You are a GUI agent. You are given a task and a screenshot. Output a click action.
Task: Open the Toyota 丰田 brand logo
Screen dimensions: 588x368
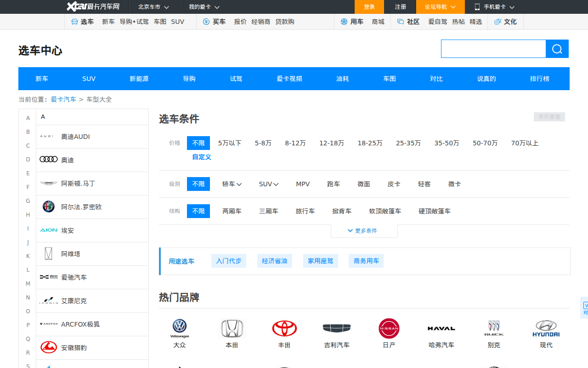[284, 328]
